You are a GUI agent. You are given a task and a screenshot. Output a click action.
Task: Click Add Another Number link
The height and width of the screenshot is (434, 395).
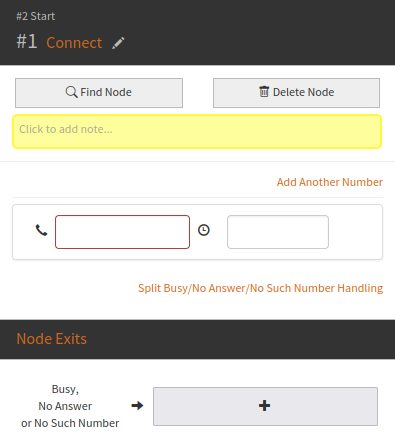pos(330,182)
